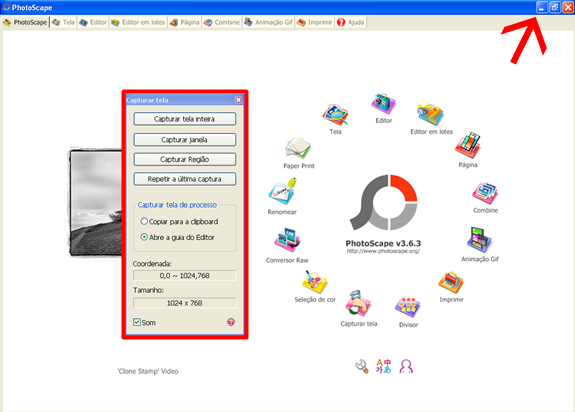Click Capturar Região button
This screenshot has height=412, width=575.
click(x=184, y=159)
